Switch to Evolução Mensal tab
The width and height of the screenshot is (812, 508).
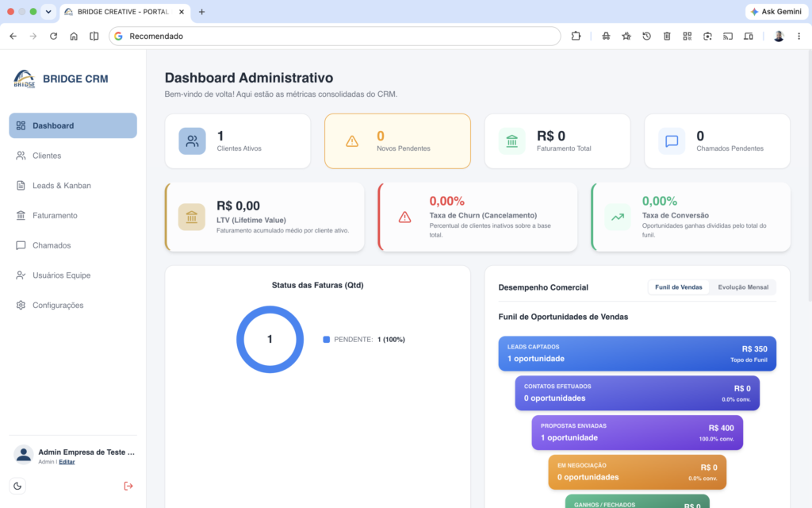tap(743, 287)
